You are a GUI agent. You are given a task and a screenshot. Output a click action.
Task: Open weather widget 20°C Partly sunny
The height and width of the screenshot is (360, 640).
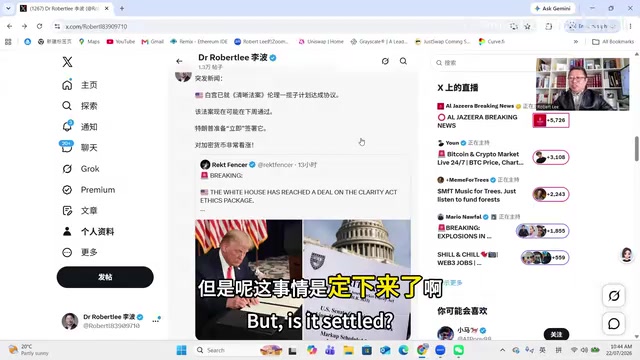point(29,350)
